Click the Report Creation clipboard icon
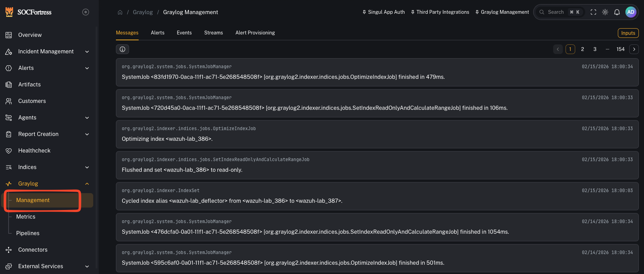 click(9, 134)
